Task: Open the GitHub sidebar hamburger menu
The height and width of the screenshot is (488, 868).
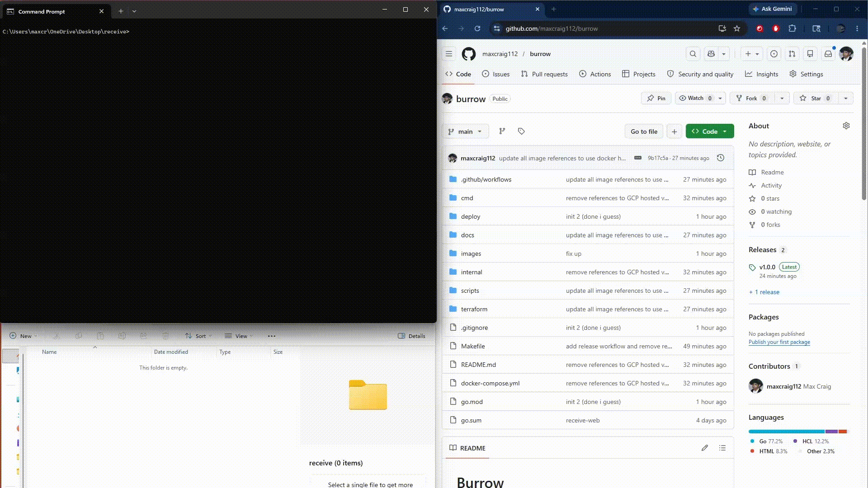Action: pos(449,54)
